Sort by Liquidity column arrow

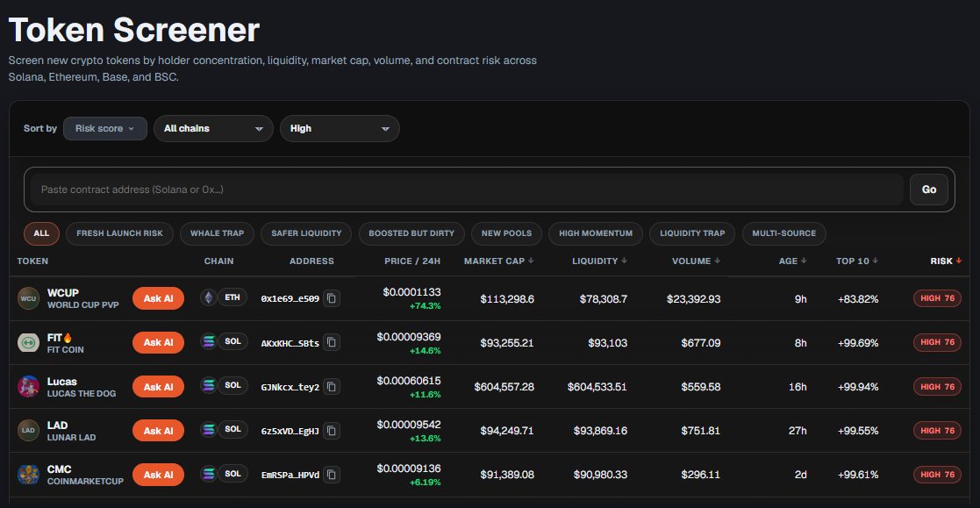pos(624,261)
